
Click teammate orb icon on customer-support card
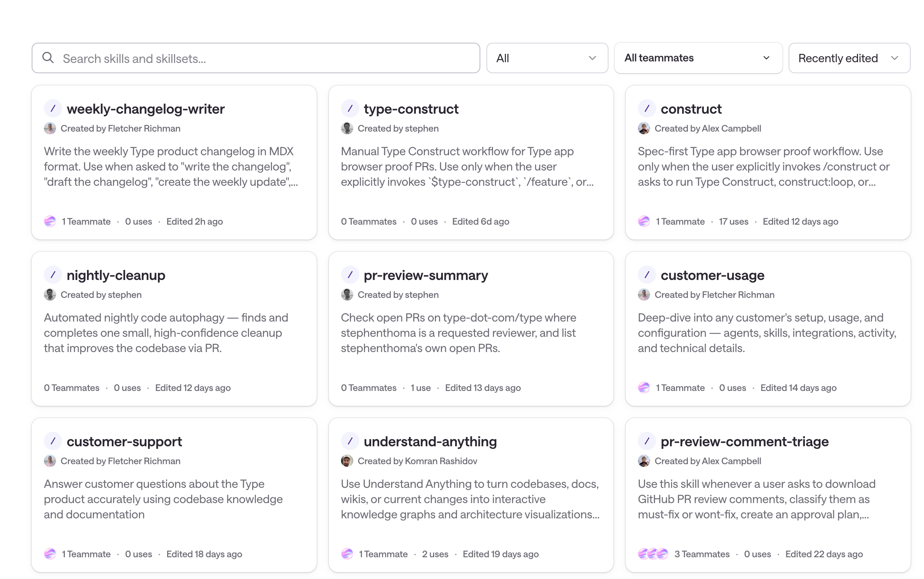pyautogui.click(x=50, y=554)
